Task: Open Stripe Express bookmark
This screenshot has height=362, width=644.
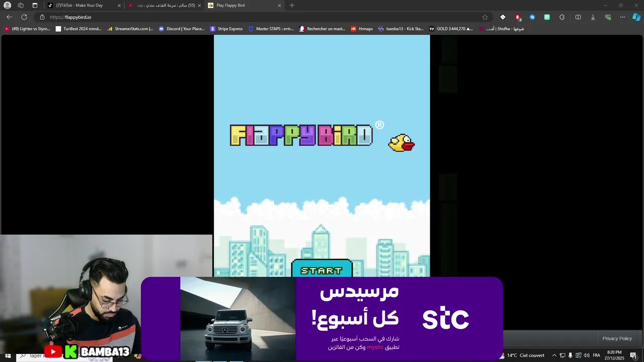Action: coord(226,29)
